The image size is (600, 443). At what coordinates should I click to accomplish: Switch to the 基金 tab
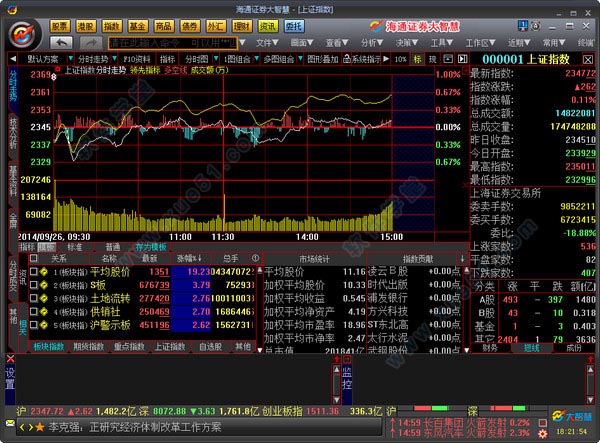137,26
